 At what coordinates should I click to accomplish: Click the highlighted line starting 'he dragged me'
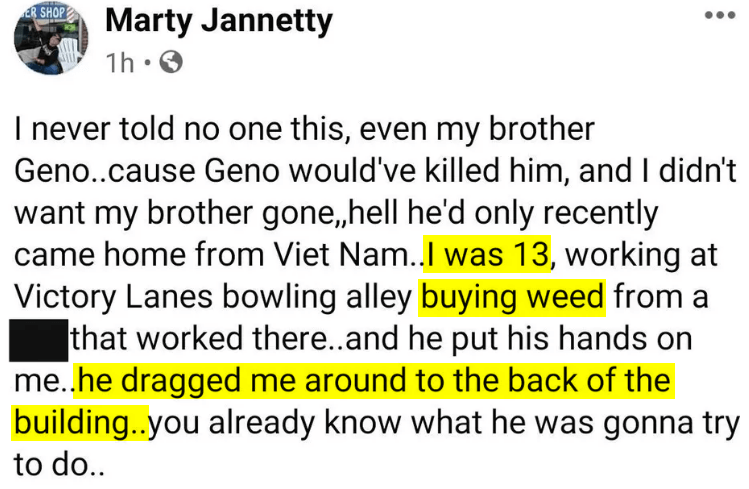374,381
